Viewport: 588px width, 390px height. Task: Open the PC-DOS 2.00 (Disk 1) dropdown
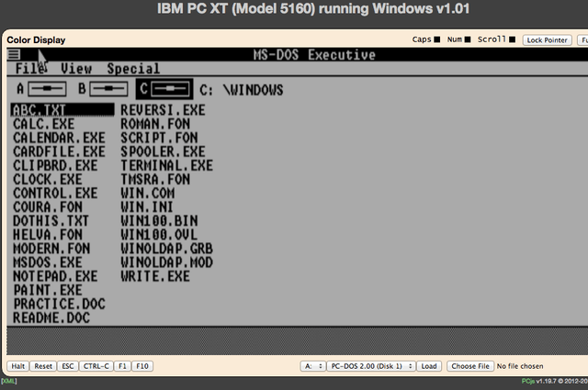(371, 366)
